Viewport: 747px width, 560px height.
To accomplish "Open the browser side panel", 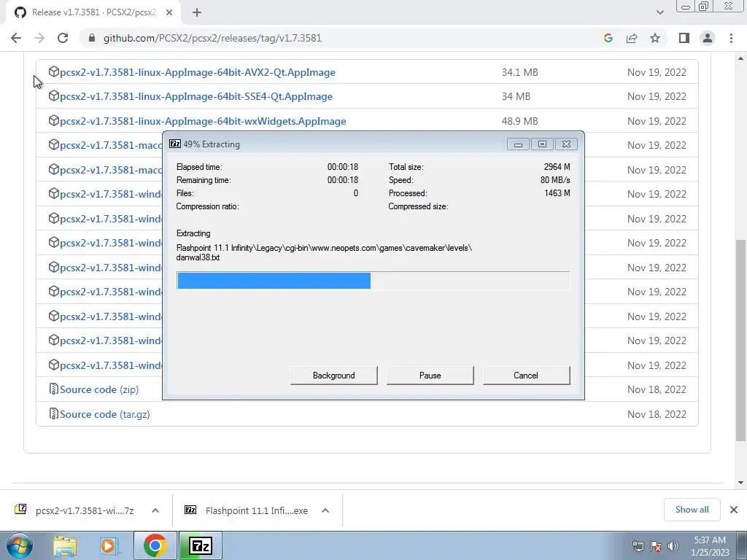I will point(684,38).
